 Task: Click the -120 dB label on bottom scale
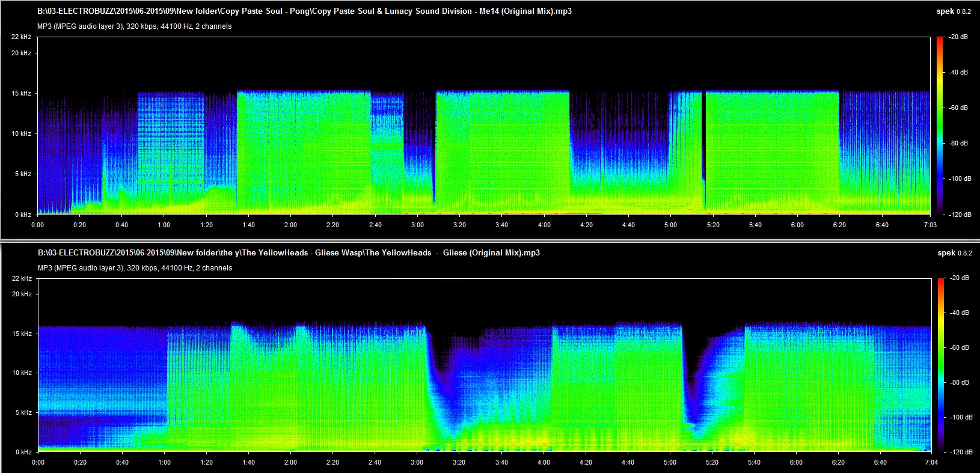958,452
